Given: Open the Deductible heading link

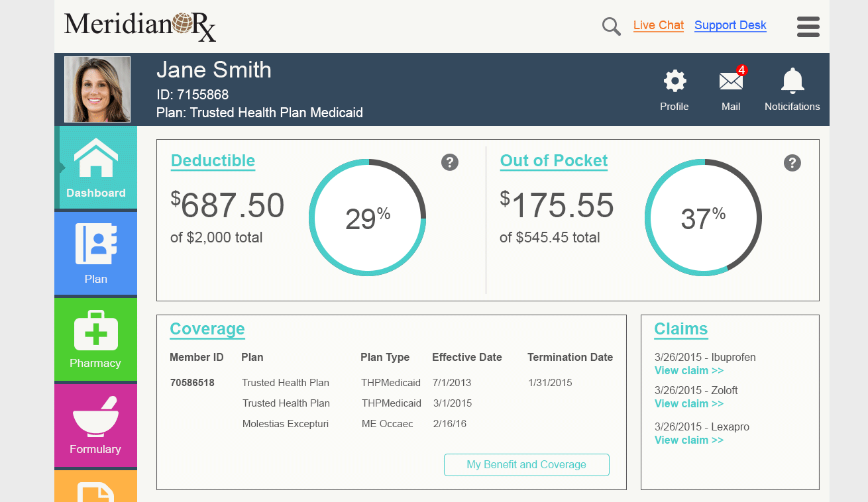Looking at the screenshot, I should tap(213, 161).
